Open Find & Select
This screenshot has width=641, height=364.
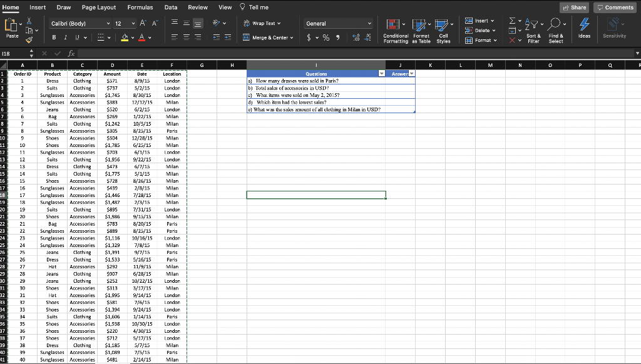tap(556, 31)
